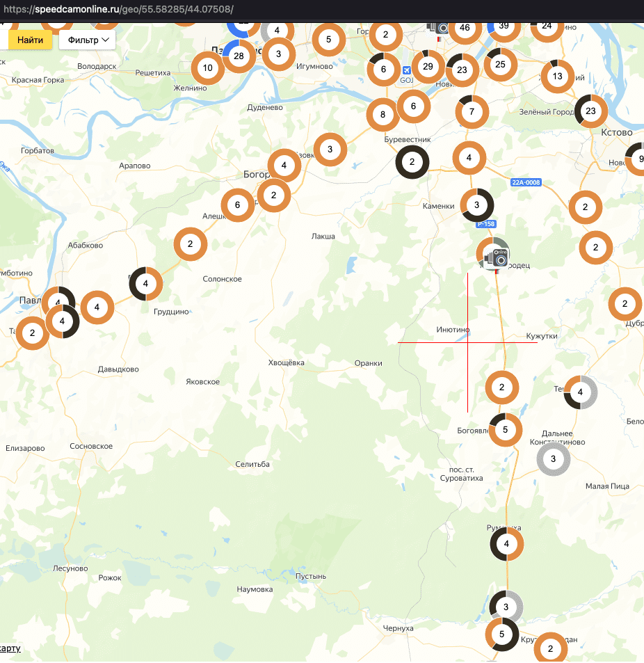Open the 4-camera cluster above Грудцино
The height and width of the screenshot is (663, 644).
tap(145, 284)
